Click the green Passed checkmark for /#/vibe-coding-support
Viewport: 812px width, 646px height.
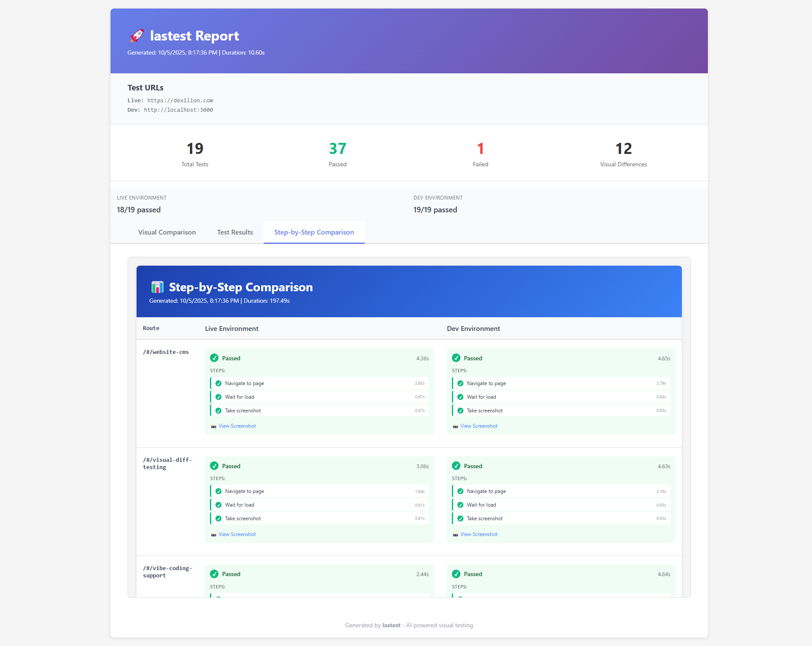pyautogui.click(x=214, y=574)
